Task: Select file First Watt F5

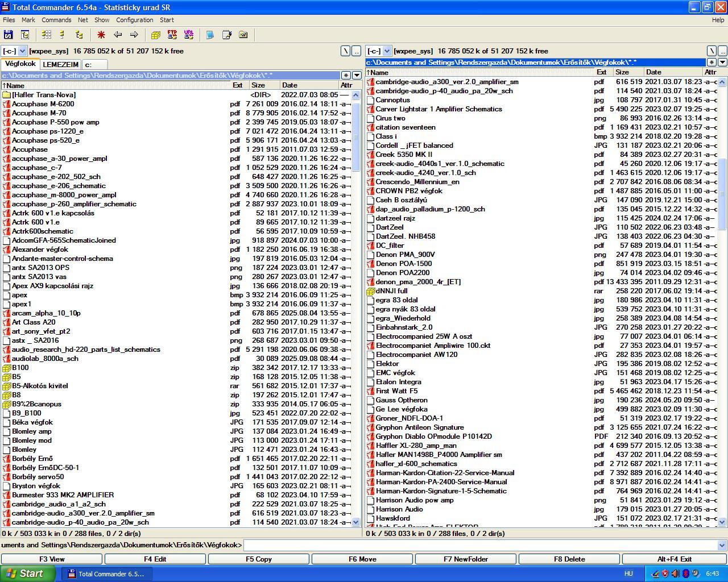Action: (541, 391)
